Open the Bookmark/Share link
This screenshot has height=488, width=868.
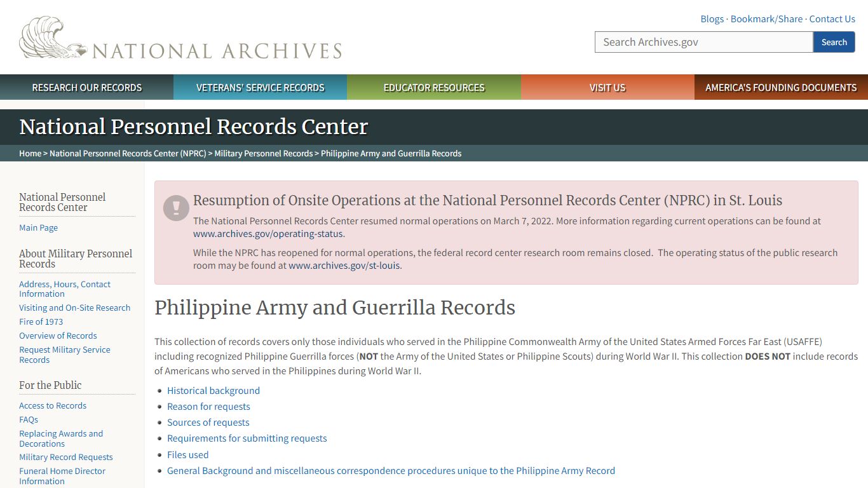tap(766, 19)
